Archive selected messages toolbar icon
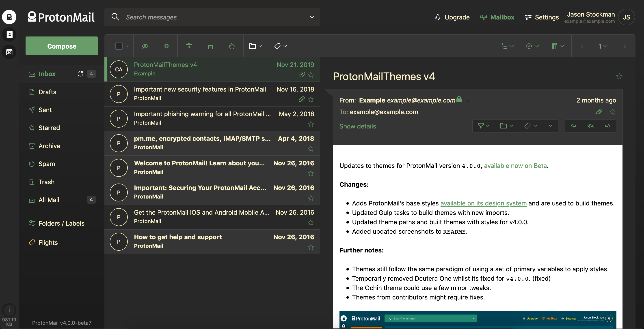Viewport: 644px width, 329px height. click(210, 46)
